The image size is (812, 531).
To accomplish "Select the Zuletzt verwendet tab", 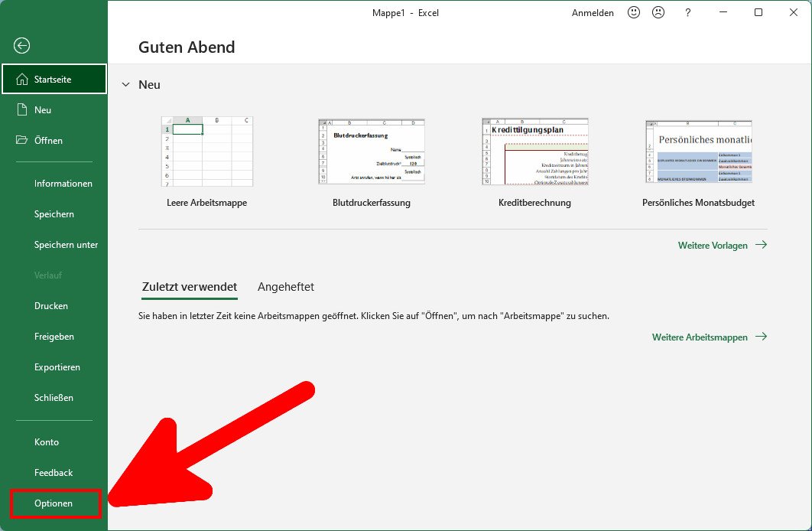I will pos(189,286).
